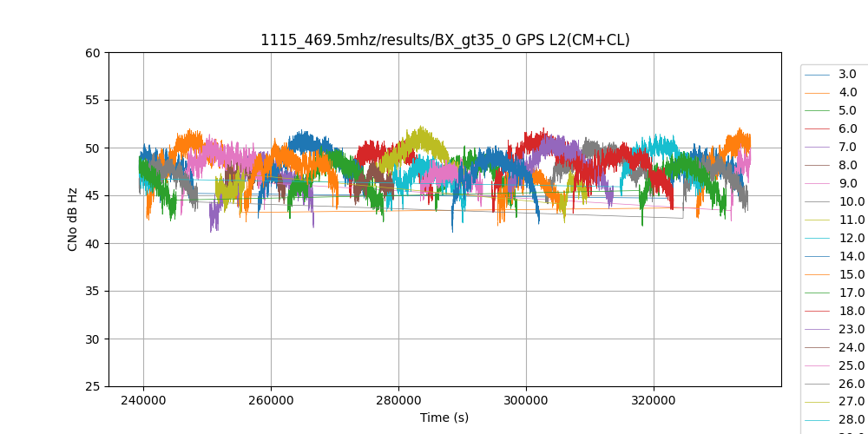Click the Time (s) axis label
This screenshot has height=434, width=868.
(444, 418)
